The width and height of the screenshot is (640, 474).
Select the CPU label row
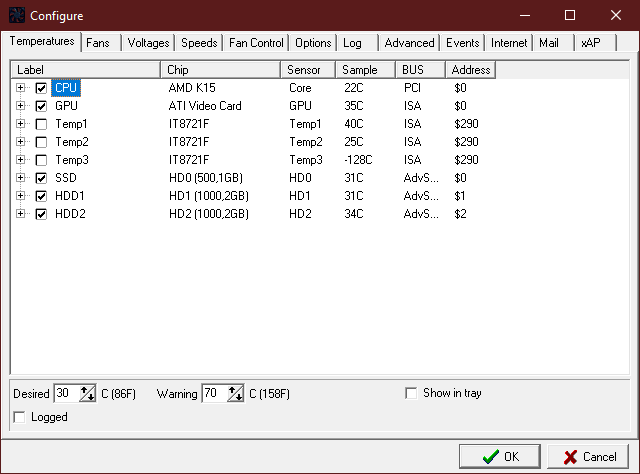66,88
